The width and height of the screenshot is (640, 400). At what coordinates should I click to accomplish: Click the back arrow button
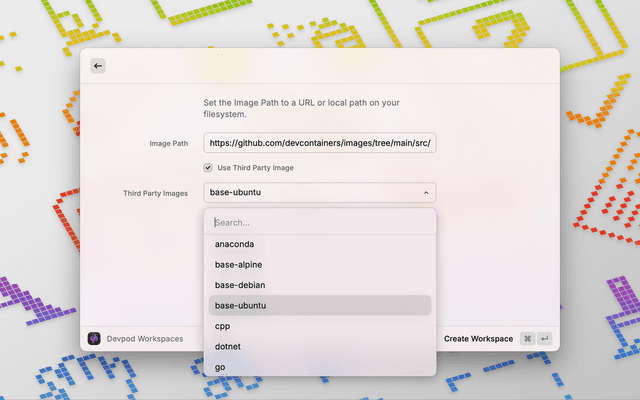[98, 66]
